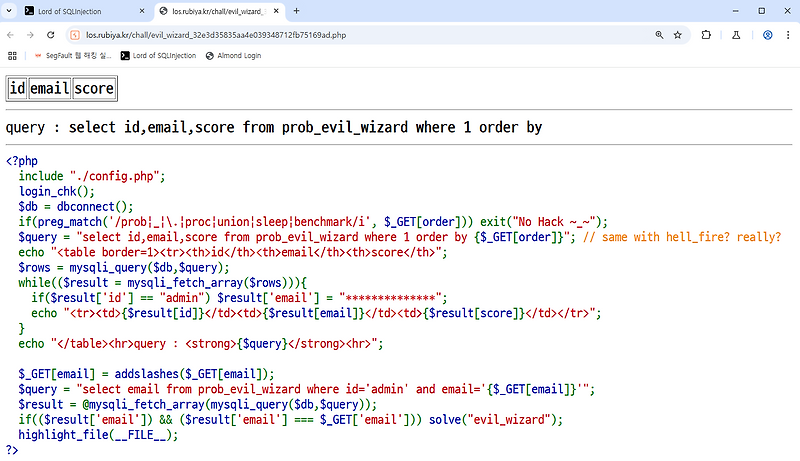
Task: Click the admin email masking line
Action: pyautogui.click(x=239, y=298)
